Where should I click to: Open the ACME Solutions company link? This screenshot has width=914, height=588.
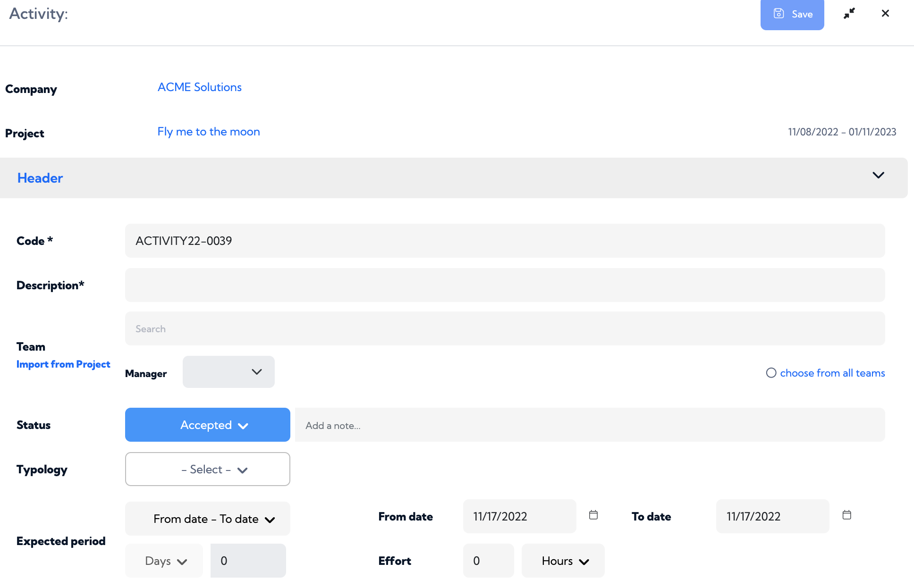point(199,87)
